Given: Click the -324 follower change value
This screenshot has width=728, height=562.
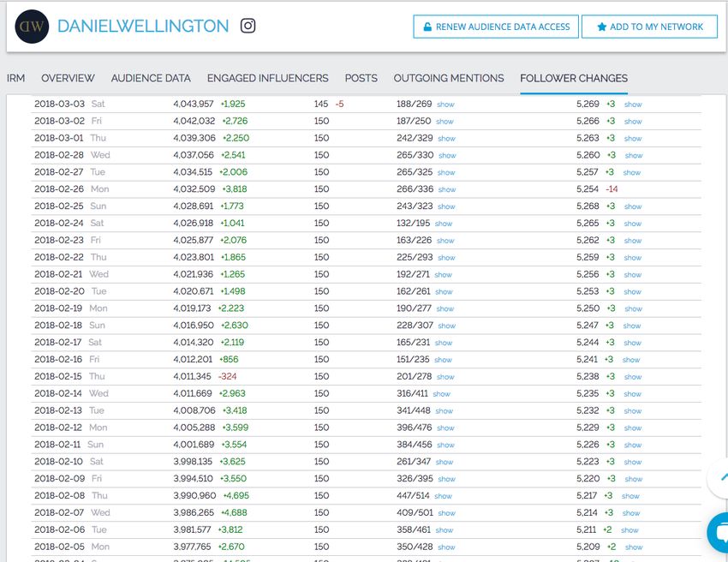Looking at the screenshot, I should tap(228, 376).
